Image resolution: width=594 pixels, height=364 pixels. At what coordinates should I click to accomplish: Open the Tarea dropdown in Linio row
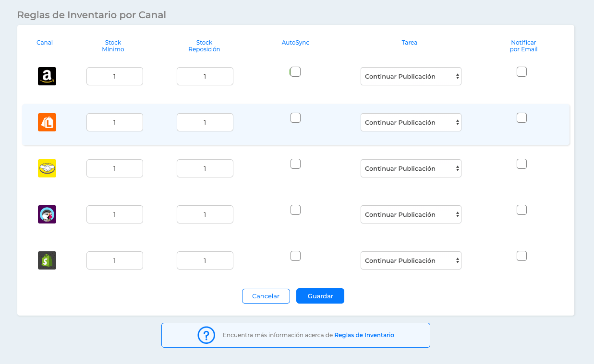[411, 122]
